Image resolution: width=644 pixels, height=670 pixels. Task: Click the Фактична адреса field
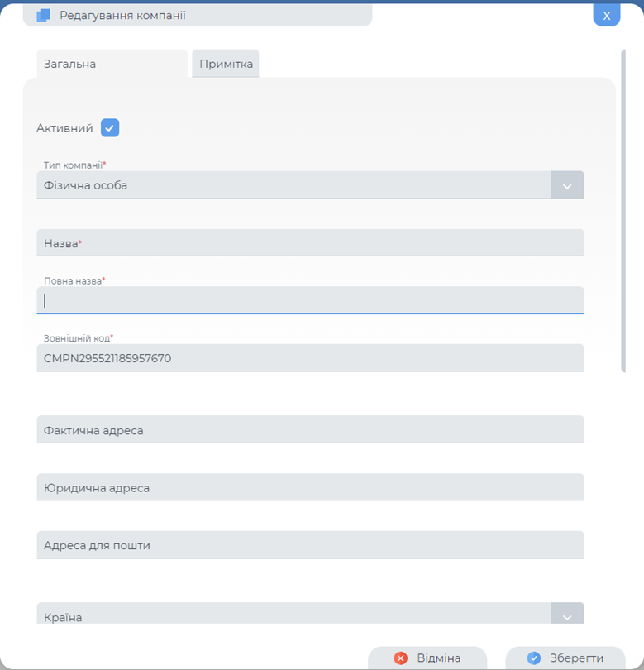[x=310, y=429]
